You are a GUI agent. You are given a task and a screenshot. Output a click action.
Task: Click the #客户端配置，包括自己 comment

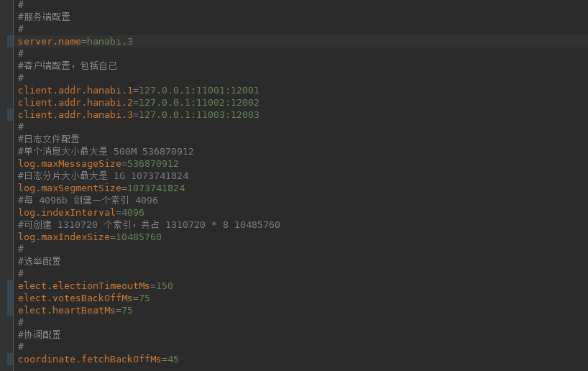coord(68,66)
